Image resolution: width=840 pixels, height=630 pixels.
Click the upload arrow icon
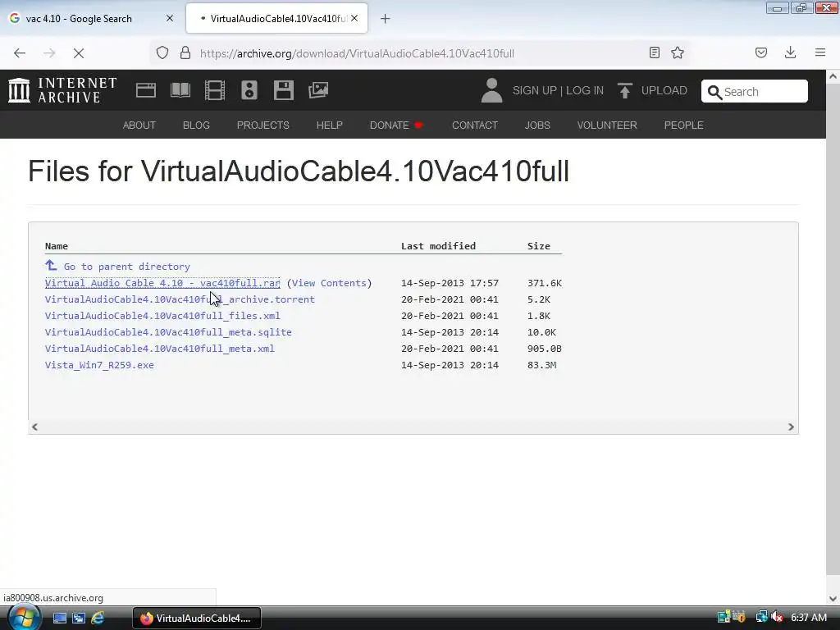[624, 90]
